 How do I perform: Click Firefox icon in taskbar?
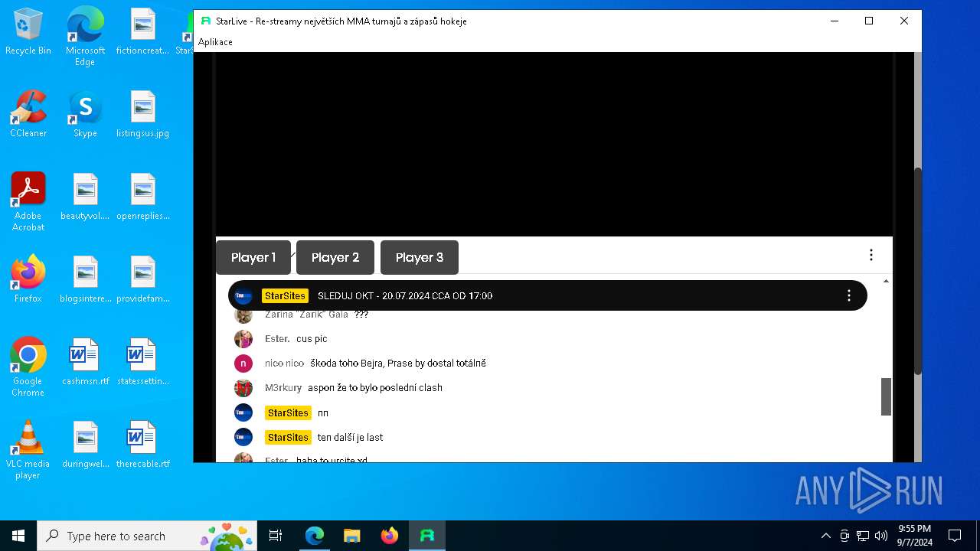[389, 536]
